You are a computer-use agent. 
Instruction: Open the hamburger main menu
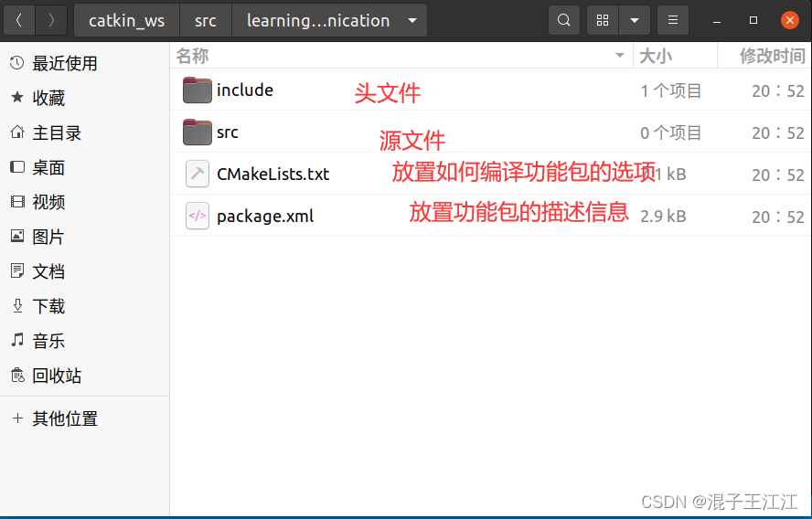pos(673,20)
